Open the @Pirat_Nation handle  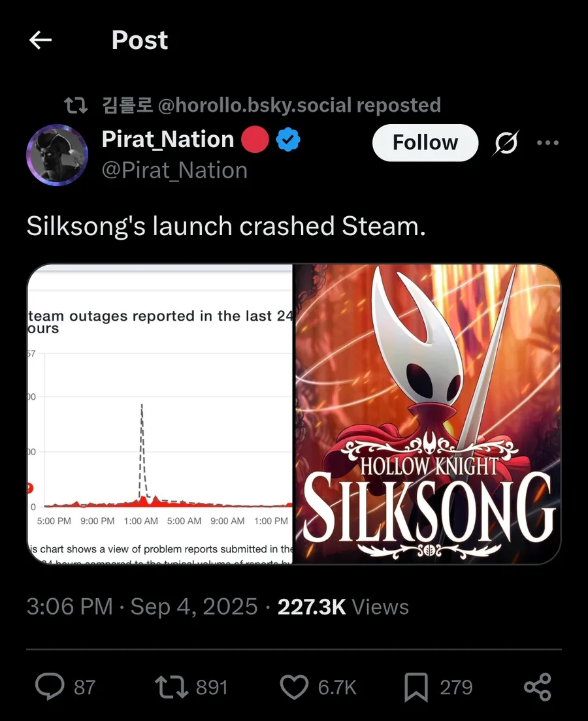point(175,170)
